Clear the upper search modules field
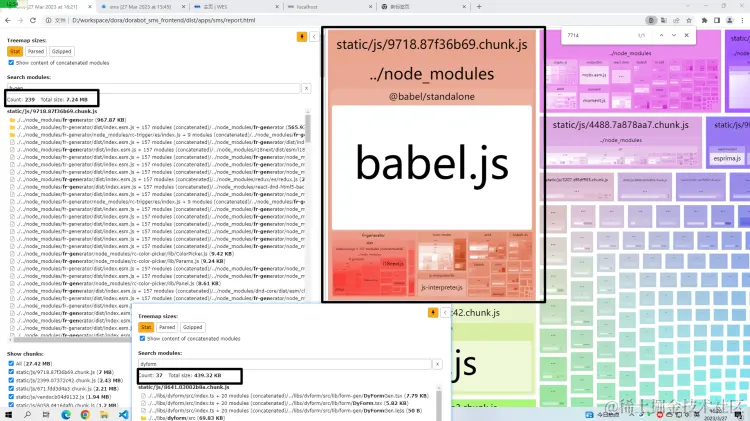This screenshot has width=750, height=421. [x=306, y=88]
